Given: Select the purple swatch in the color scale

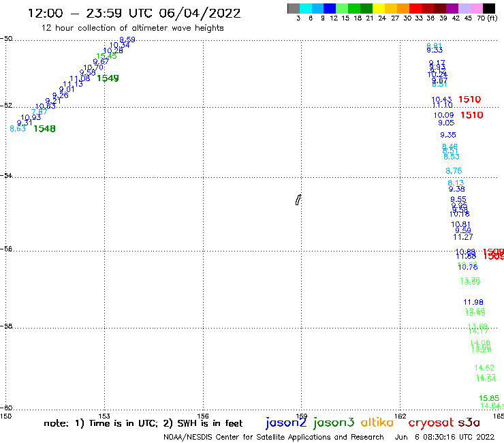Looking at the screenshot, I should [x=452, y=8].
